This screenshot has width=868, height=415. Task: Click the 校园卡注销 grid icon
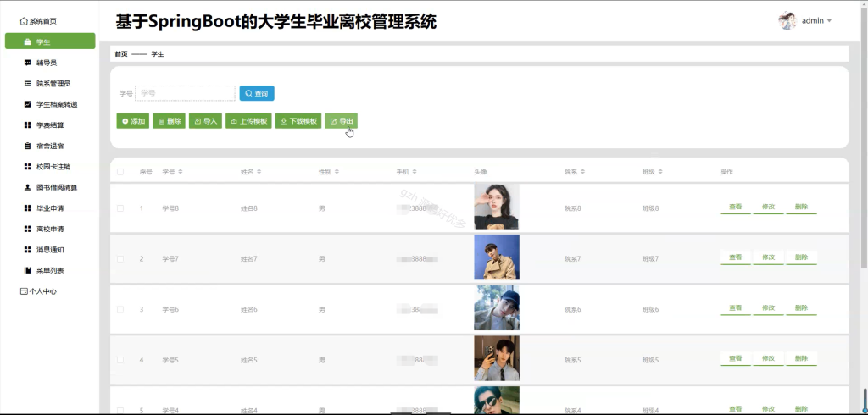coord(28,167)
